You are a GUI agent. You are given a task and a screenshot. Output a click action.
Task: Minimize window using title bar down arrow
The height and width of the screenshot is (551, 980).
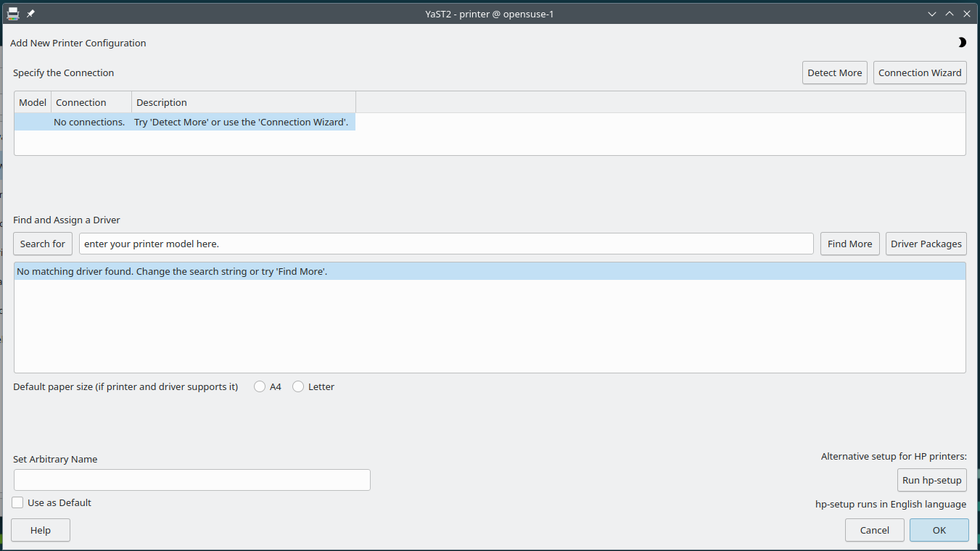(932, 14)
